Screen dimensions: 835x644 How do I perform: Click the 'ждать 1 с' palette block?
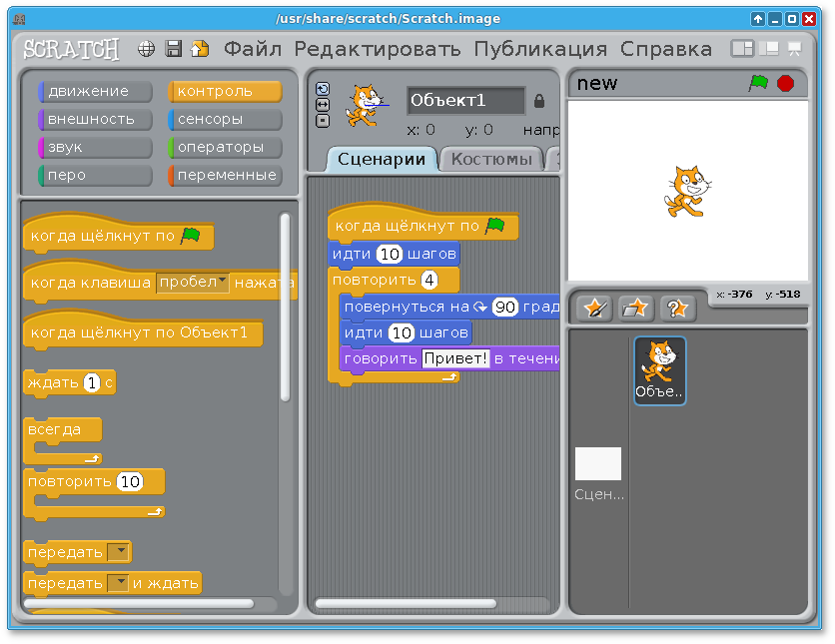click(x=70, y=382)
